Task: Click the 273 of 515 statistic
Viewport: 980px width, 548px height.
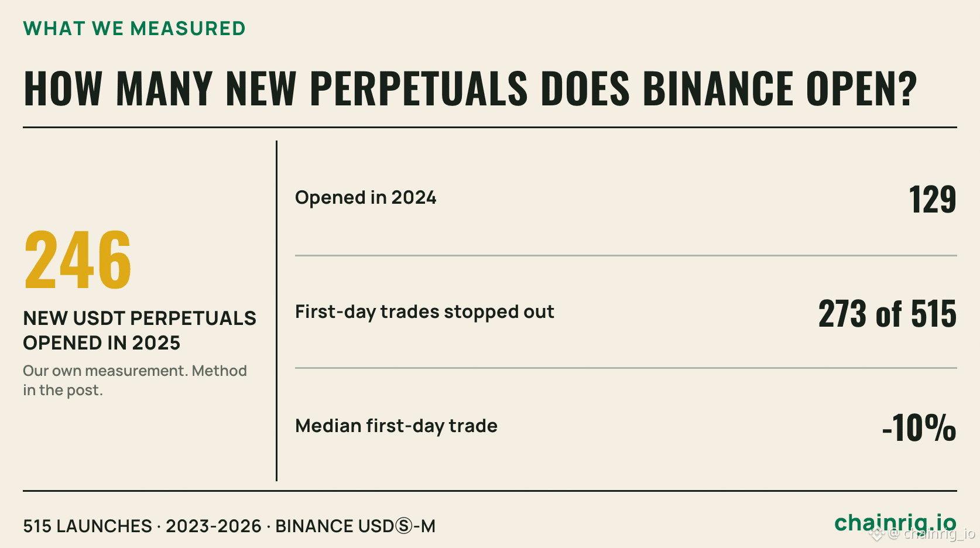Action: [888, 313]
